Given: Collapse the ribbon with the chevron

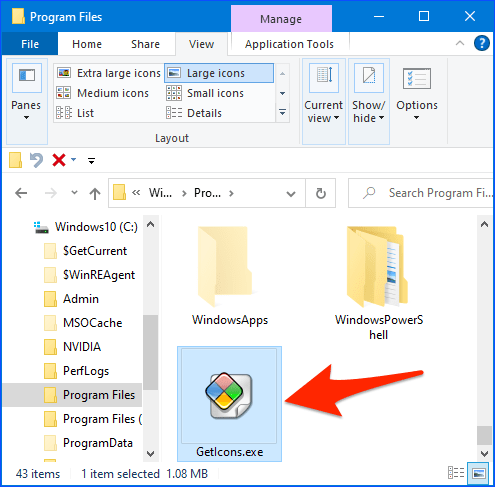Looking at the screenshot, I should [x=460, y=43].
